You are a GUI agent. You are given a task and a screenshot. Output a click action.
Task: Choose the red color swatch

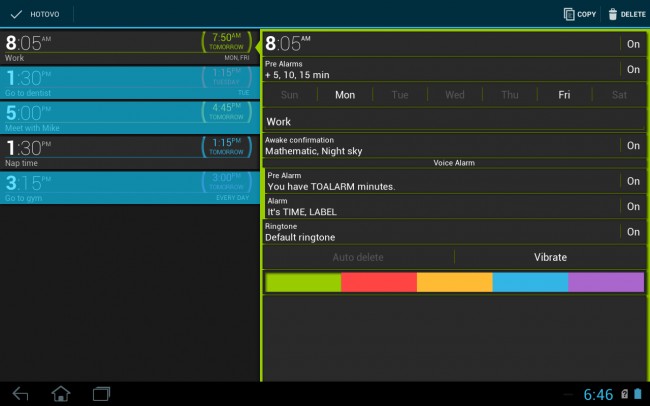click(378, 282)
